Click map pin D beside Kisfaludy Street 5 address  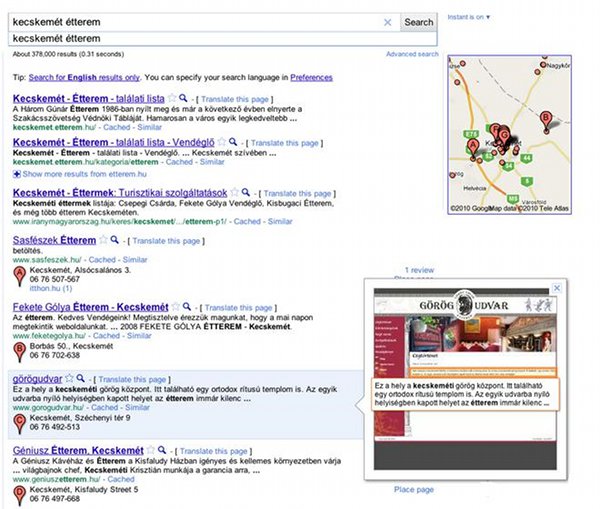click(20, 496)
